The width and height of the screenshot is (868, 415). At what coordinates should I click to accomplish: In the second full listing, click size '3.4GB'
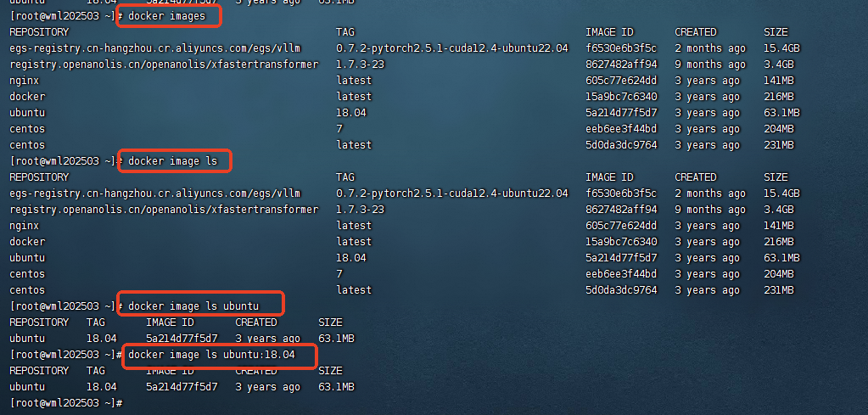coord(779,210)
